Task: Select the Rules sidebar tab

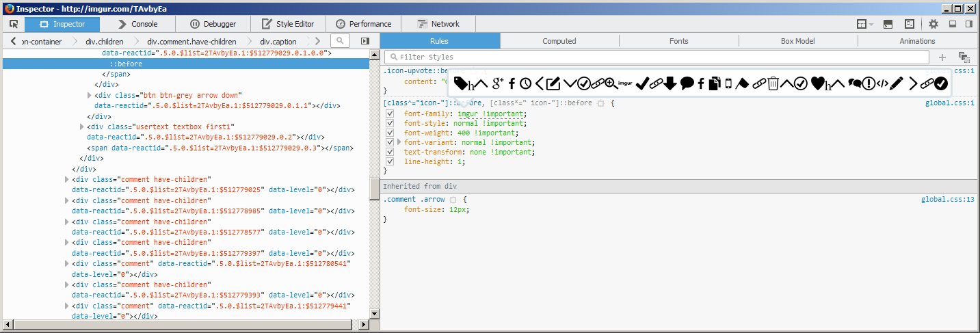Action: coord(440,41)
